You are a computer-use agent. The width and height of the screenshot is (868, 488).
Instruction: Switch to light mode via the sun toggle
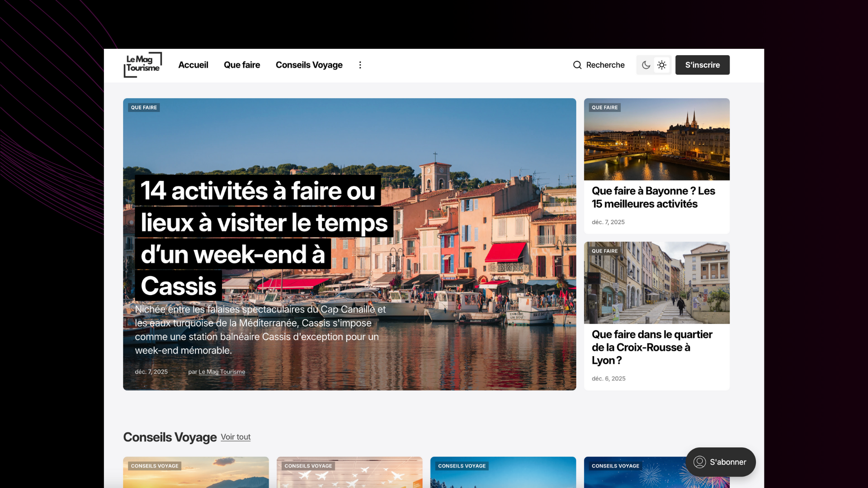pos(661,65)
